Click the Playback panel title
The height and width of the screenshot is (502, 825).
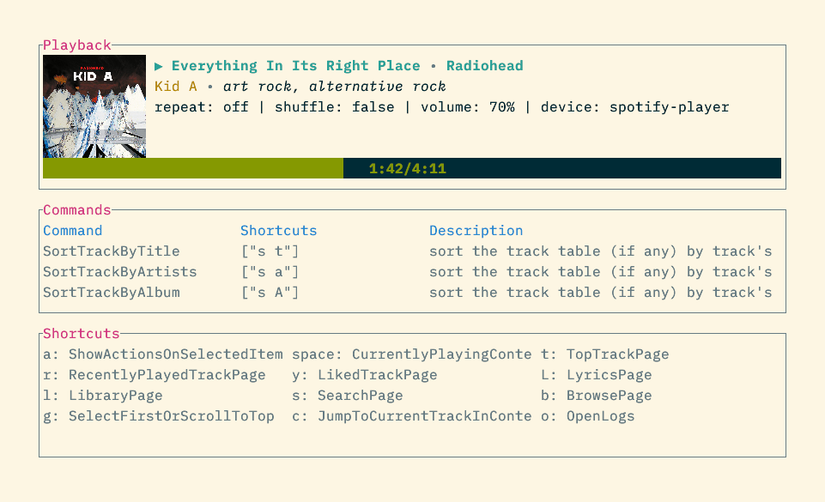click(77, 45)
